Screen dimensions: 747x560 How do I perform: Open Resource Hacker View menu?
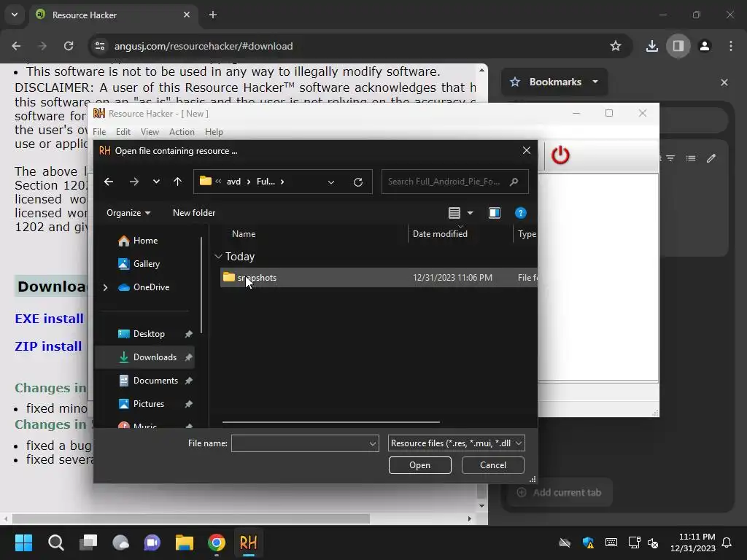click(150, 132)
